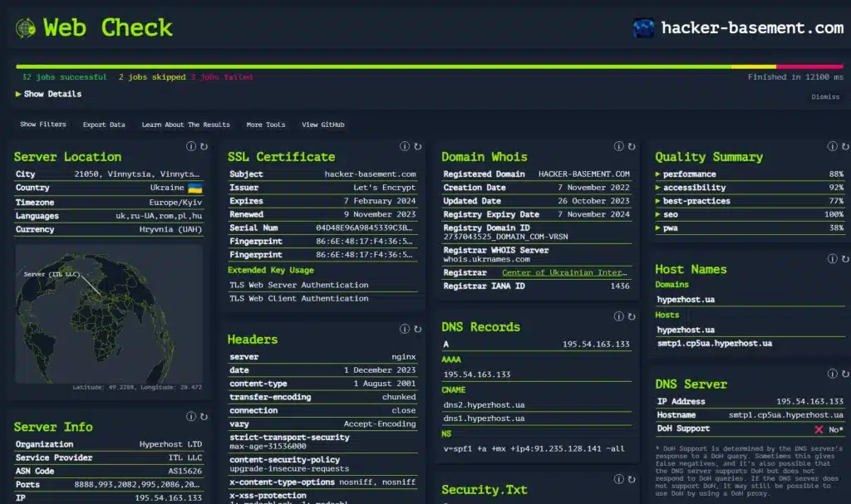This screenshot has width=851, height=504.
Task: Open info for SSL Certificate card
Action: coord(405,146)
